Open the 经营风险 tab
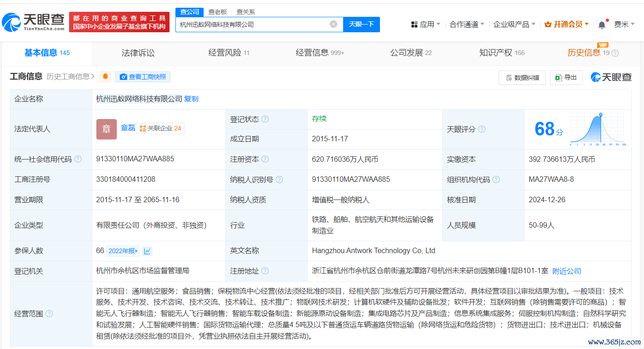Image resolution: width=644 pixels, height=349 pixels. 229,53
